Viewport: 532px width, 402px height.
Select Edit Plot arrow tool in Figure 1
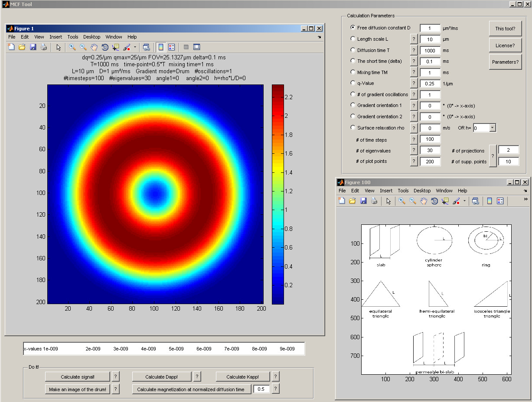point(59,47)
